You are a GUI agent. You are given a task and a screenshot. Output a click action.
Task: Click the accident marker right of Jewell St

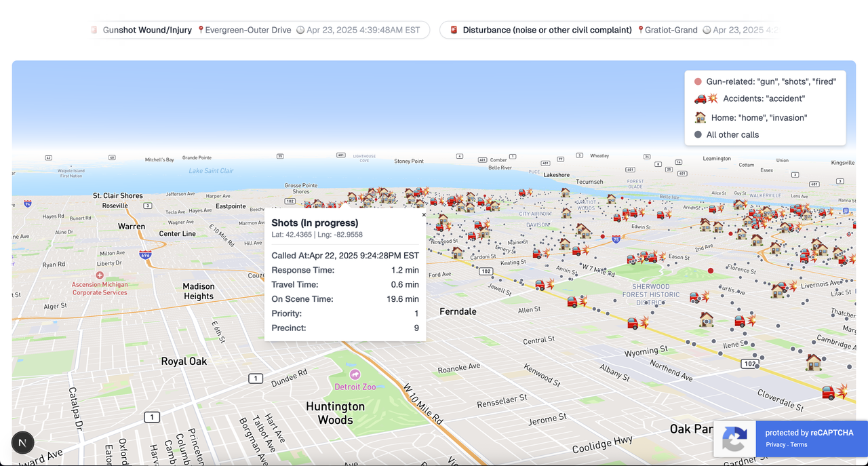[545, 285]
